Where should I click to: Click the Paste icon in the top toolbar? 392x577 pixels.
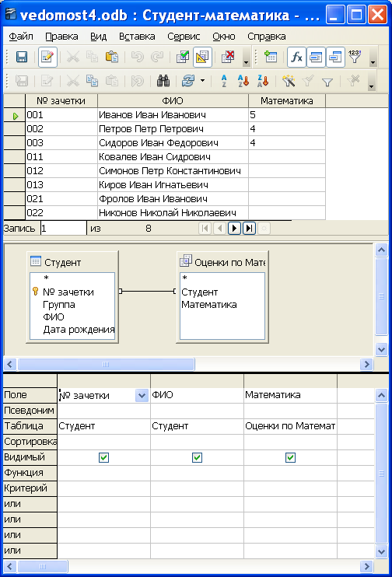tap(112, 57)
